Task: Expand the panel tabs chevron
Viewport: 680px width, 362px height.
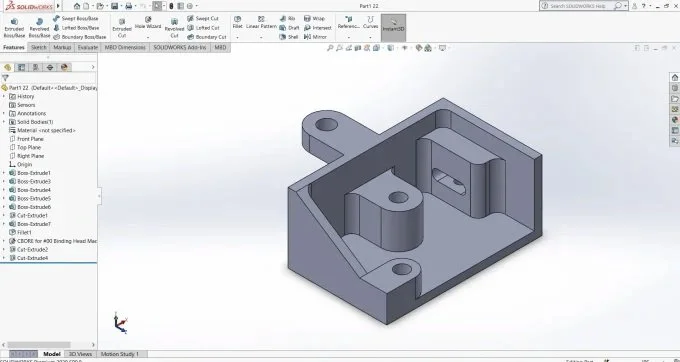Action: (x=92, y=67)
